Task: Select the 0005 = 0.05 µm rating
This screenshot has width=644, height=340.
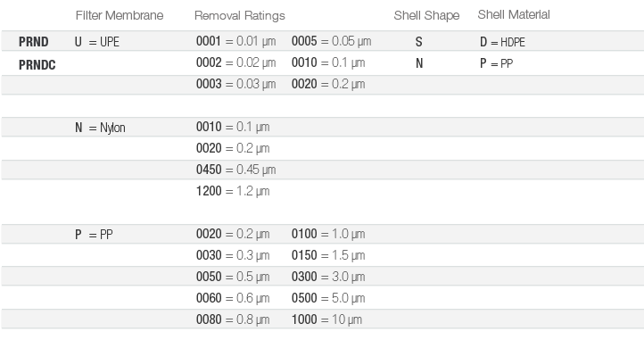Action: (332, 41)
